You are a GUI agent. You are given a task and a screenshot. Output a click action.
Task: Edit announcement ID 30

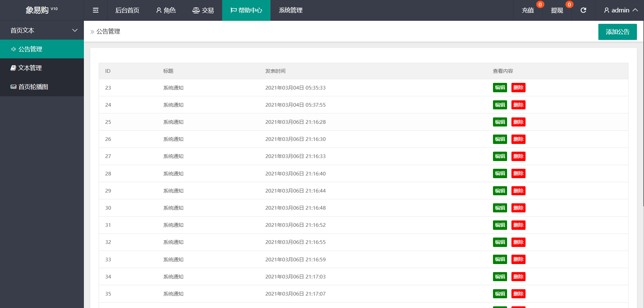pos(500,208)
